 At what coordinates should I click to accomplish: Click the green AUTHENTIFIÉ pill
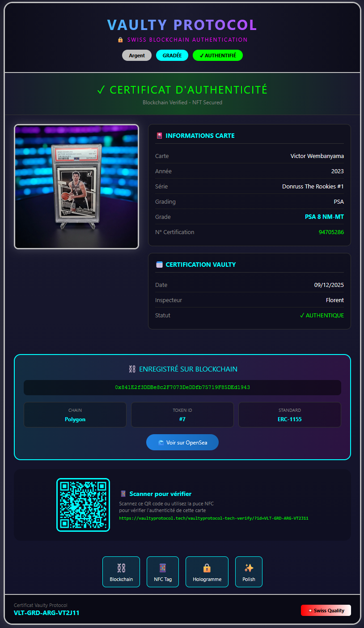[218, 56]
